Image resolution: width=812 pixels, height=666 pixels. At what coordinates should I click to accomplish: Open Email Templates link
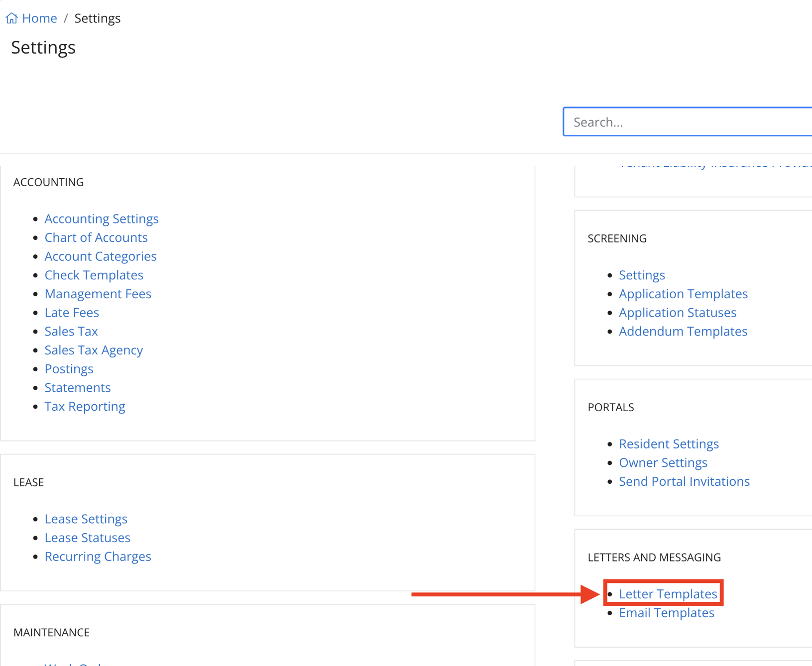click(666, 613)
